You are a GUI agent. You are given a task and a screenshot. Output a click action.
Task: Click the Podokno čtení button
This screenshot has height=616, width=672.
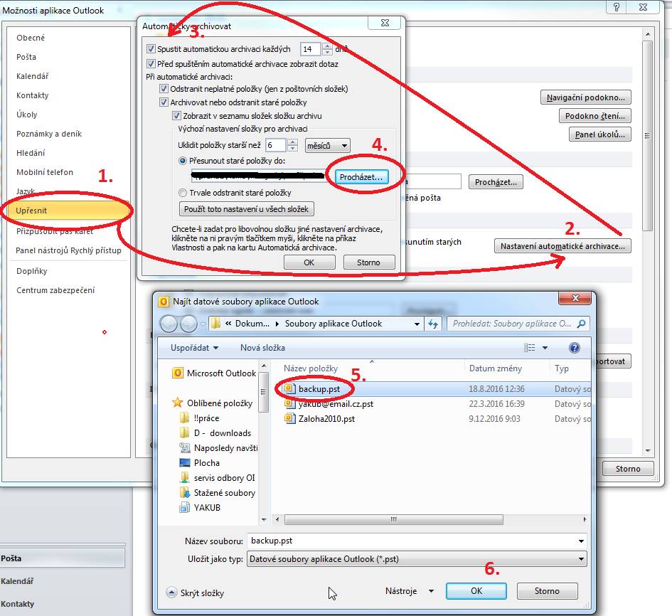(x=595, y=116)
